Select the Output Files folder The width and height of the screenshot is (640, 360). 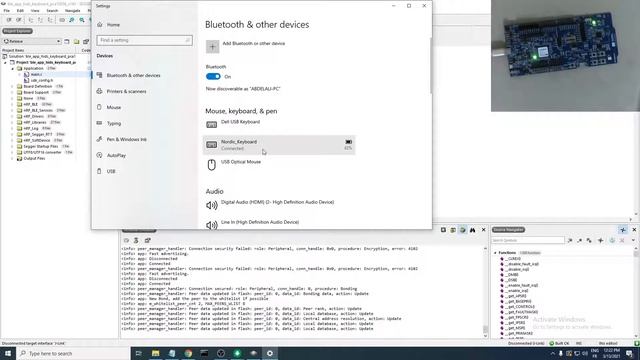[34, 158]
